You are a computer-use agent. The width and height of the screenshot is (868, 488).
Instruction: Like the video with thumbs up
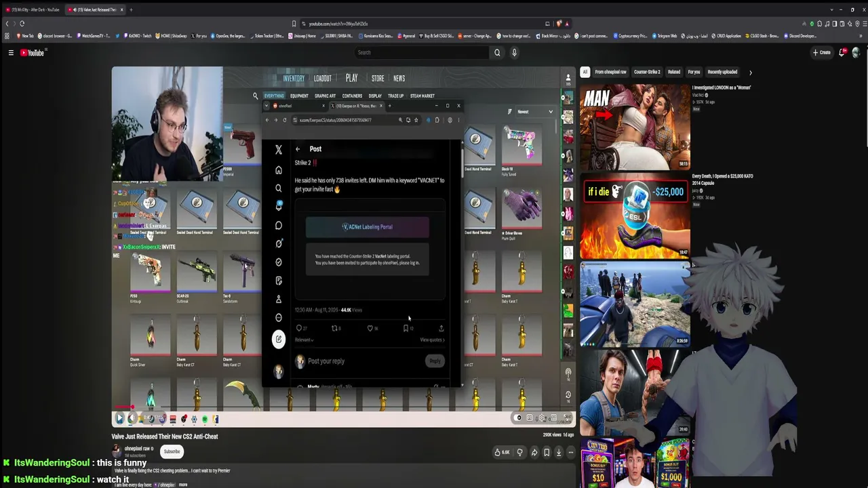click(x=501, y=452)
